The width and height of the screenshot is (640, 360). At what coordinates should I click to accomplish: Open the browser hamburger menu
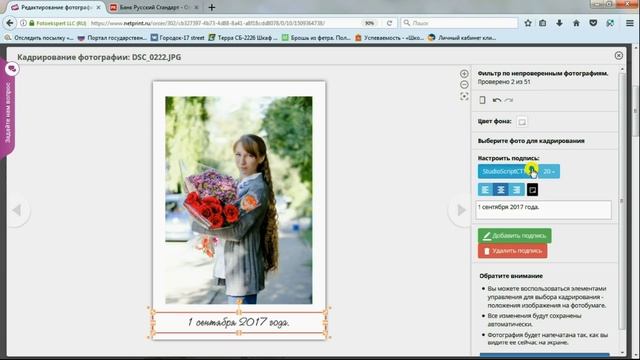pos(630,23)
